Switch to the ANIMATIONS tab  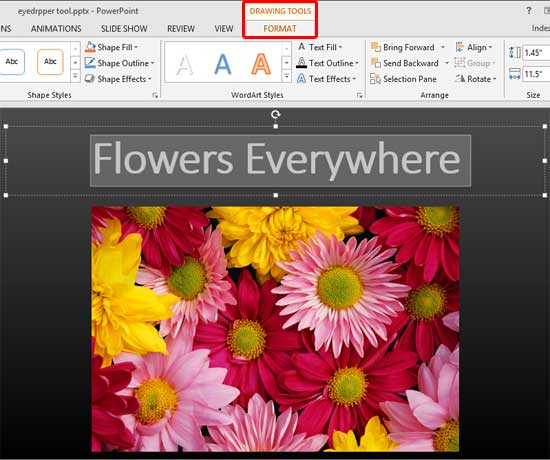56,28
